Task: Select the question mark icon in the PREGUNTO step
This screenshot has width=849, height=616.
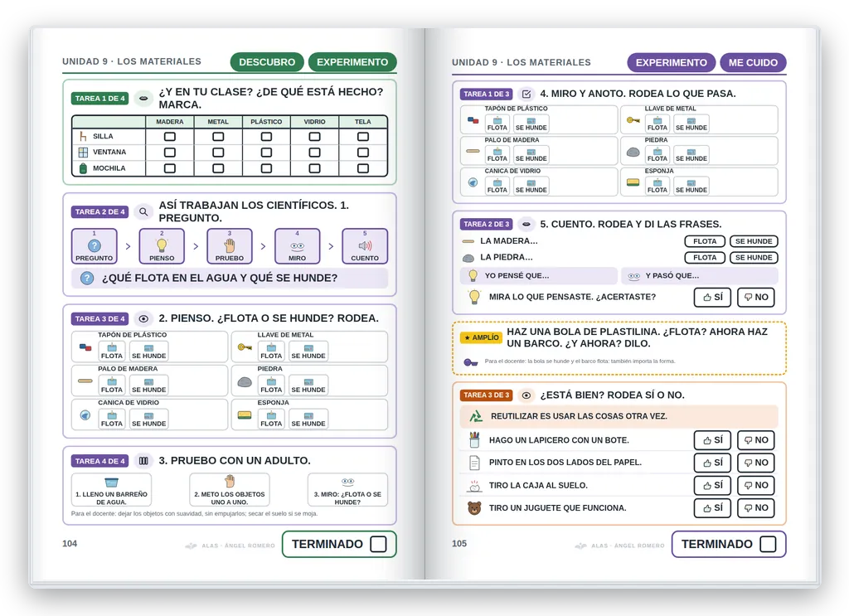Action: pyautogui.click(x=95, y=245)
